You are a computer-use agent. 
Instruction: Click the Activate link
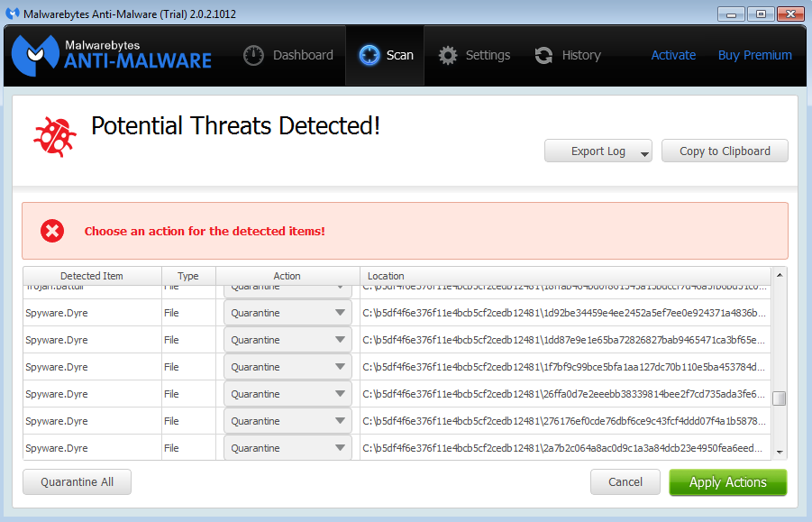click(x=673, y=55)
